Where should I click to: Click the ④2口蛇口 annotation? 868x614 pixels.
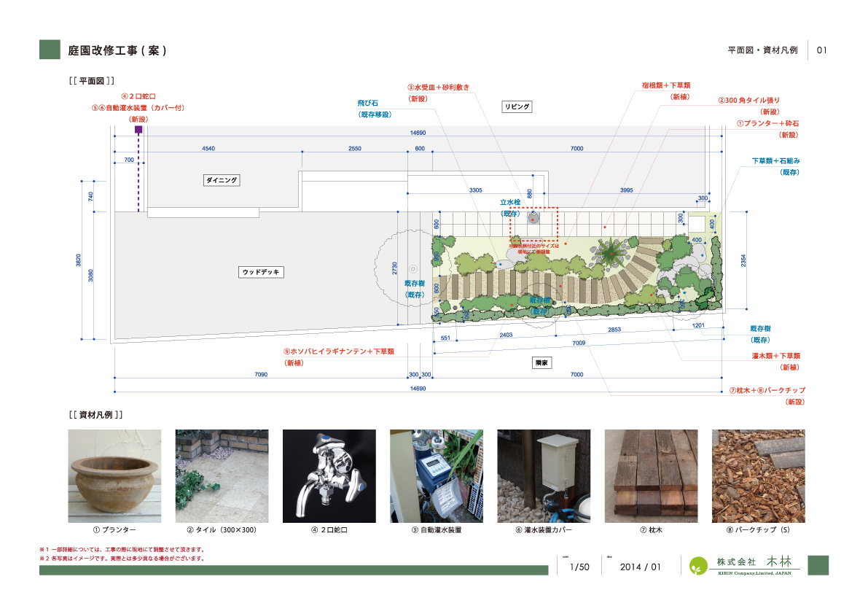pyautogui.click(x=138, y=96)
